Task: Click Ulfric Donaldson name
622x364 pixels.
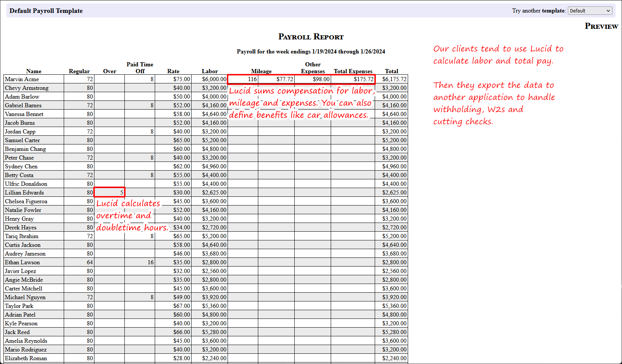Action: point(34,184)
